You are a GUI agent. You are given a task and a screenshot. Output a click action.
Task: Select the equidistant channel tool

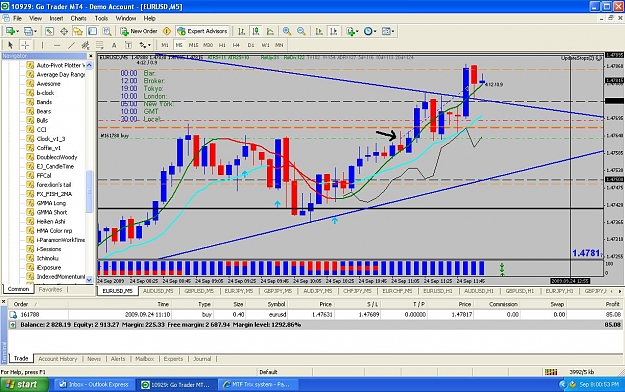click(x=85, y=45)
